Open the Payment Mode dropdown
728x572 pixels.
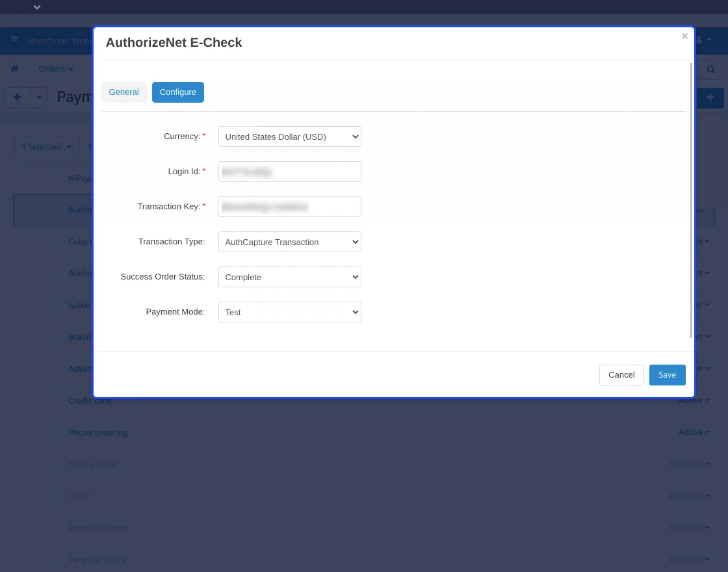click(x=290, y=312)
